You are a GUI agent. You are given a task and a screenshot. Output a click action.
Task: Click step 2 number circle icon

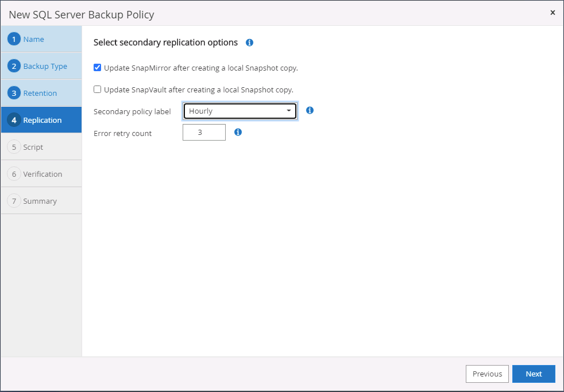[x=14, y=66]
